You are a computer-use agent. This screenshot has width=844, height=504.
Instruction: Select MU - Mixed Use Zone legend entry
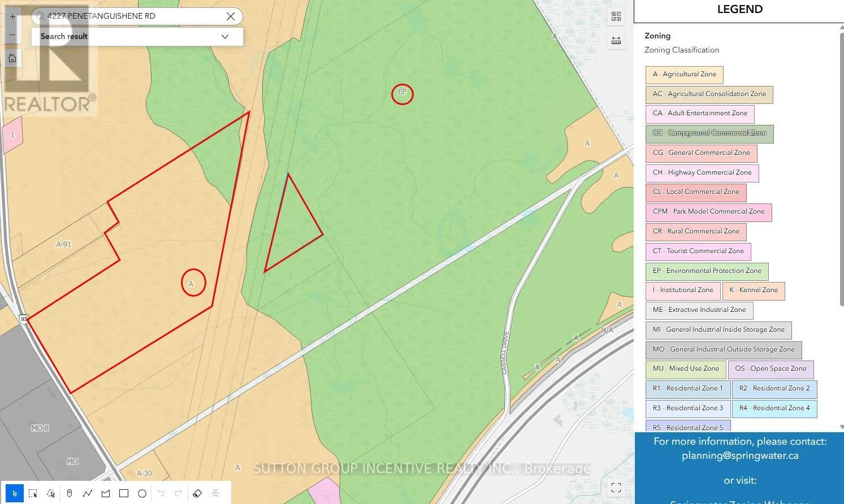click(x=686, y=369)
